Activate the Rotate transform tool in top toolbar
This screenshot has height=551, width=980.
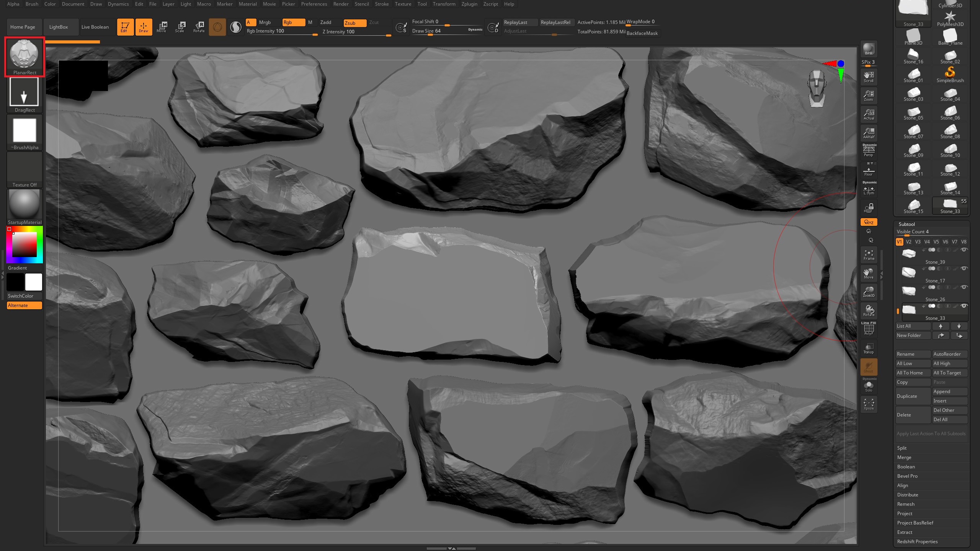pos(199,27)
